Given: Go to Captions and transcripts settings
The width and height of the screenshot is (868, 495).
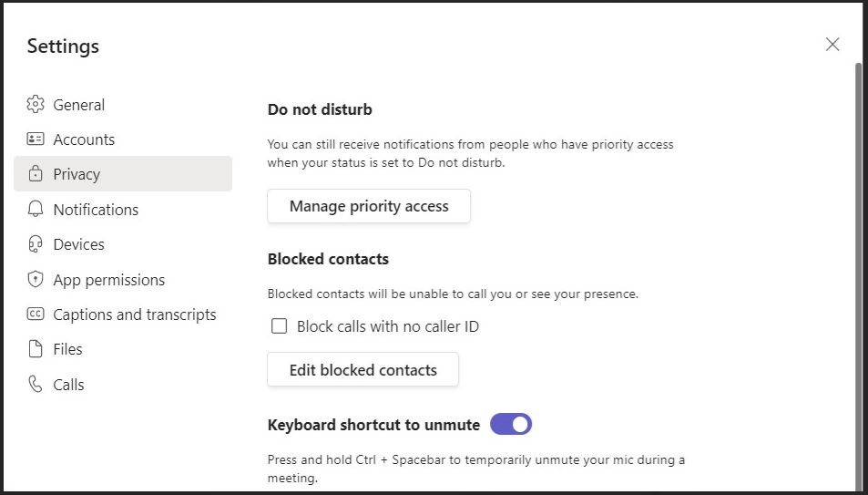Looking at the screenshot, I should coord(135,315).
